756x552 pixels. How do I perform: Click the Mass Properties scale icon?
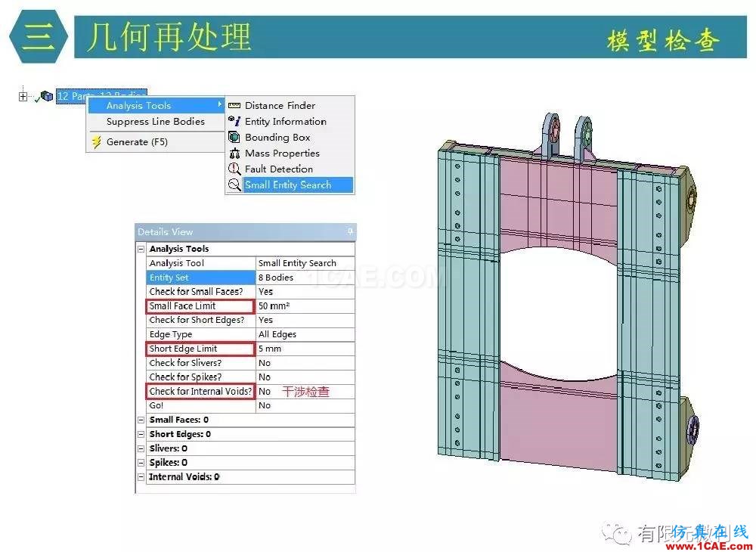point(234,154)
